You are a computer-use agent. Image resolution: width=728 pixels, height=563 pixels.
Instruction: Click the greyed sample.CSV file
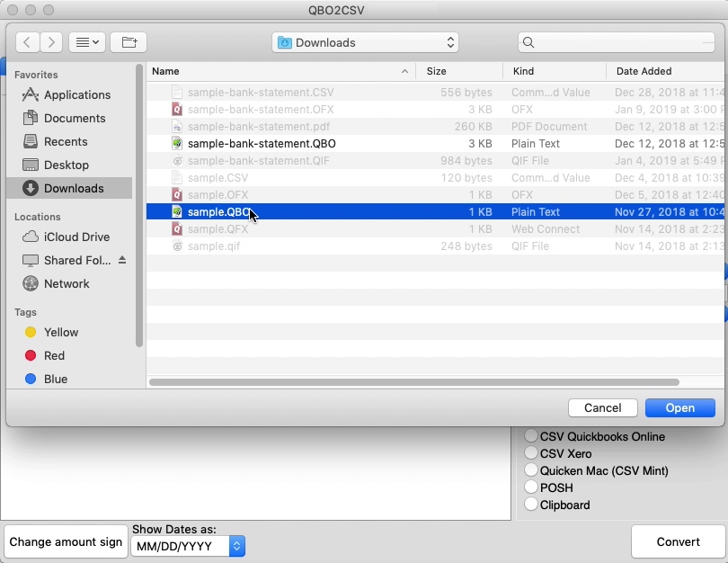pyautogui.click(x=435, y=178)
